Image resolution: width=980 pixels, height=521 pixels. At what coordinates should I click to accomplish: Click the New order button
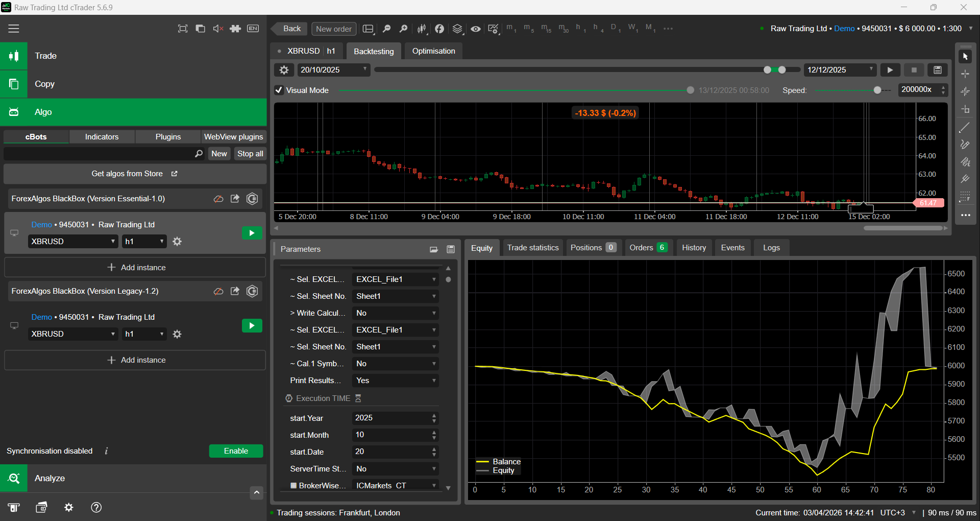pos(334,29)
